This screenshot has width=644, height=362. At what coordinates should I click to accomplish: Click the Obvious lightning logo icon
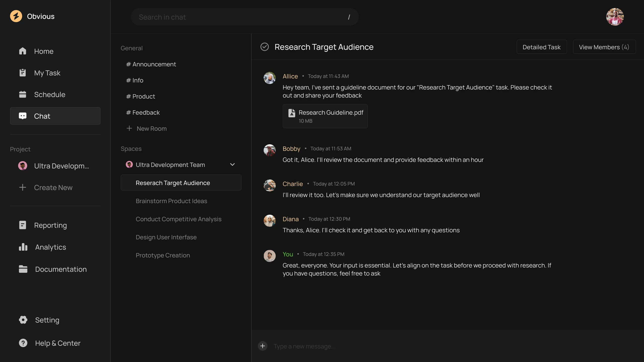(16, 16)
